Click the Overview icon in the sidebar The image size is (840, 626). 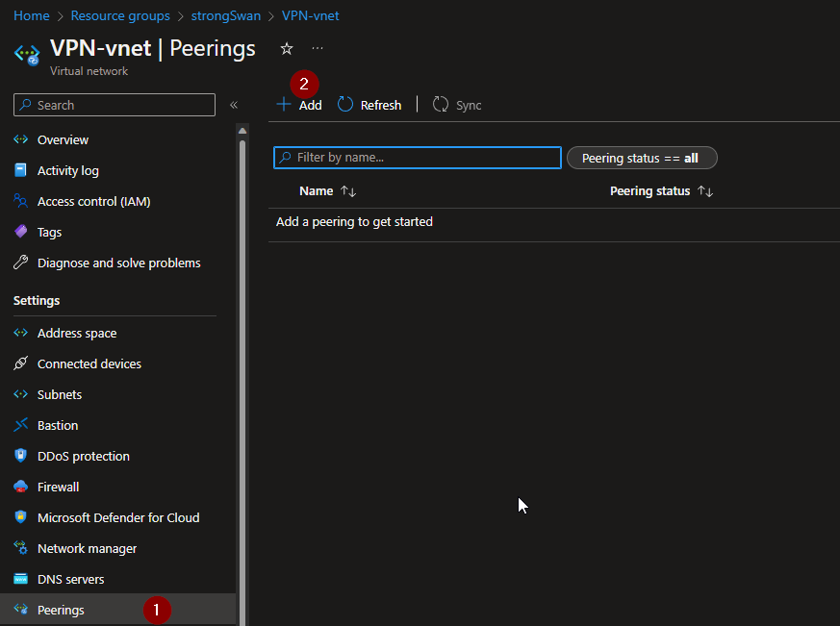(x=20, y=139)
